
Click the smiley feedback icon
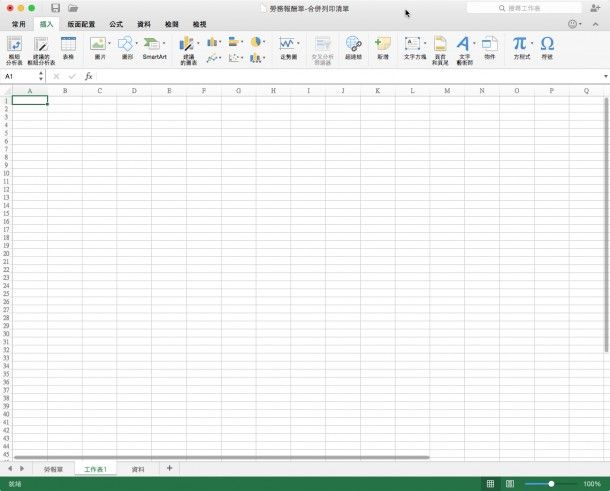coord(572,24)
